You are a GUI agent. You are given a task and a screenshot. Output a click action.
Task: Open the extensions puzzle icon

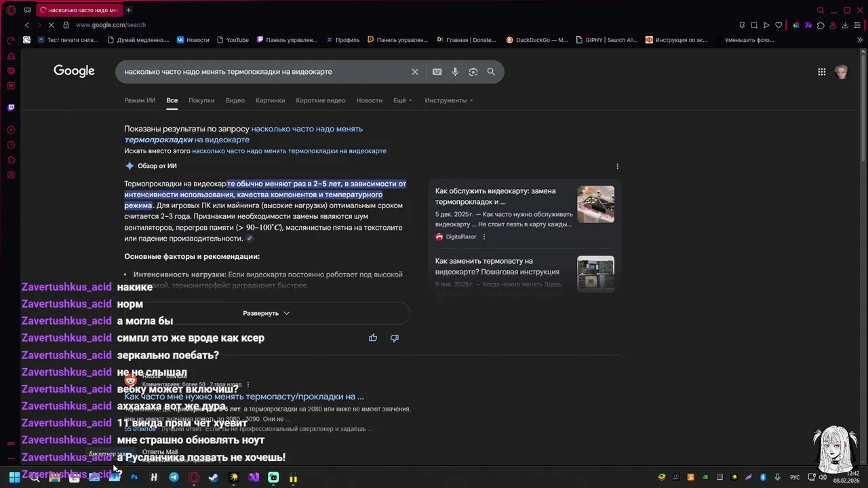click(x=821, y=25)
